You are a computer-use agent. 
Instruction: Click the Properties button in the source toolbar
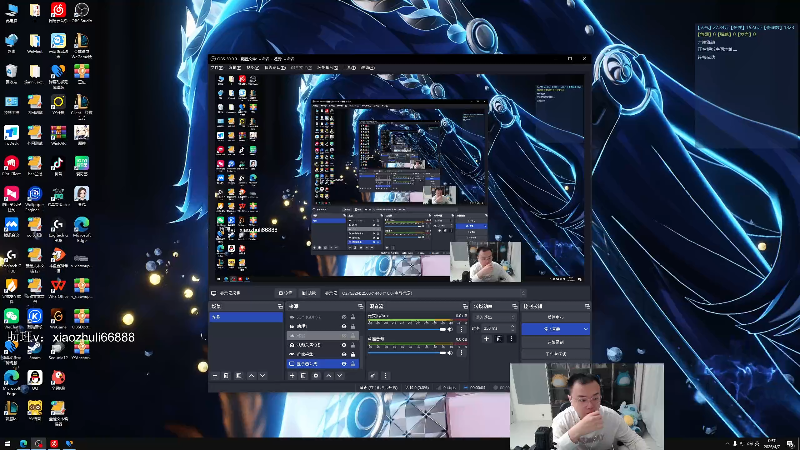[285, 293]
